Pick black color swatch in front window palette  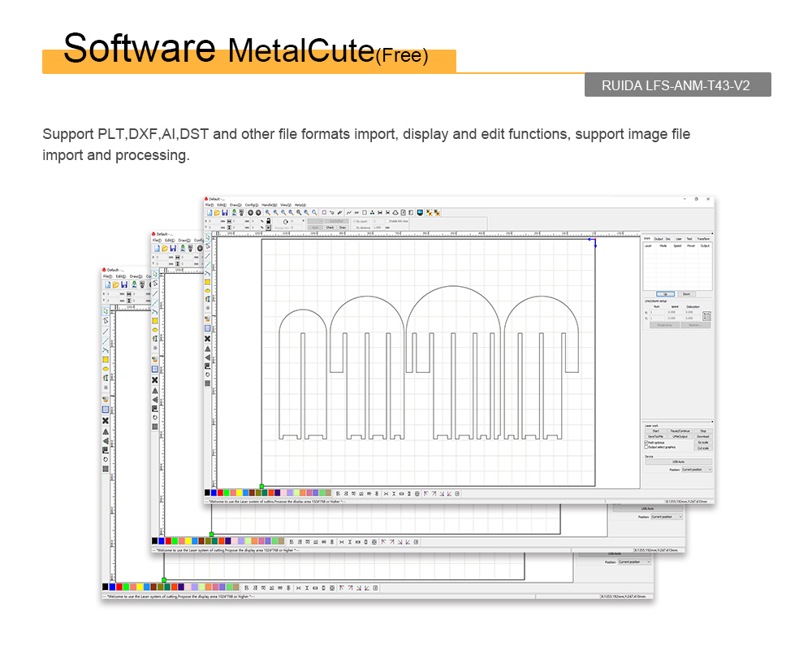tap(207, 493)
